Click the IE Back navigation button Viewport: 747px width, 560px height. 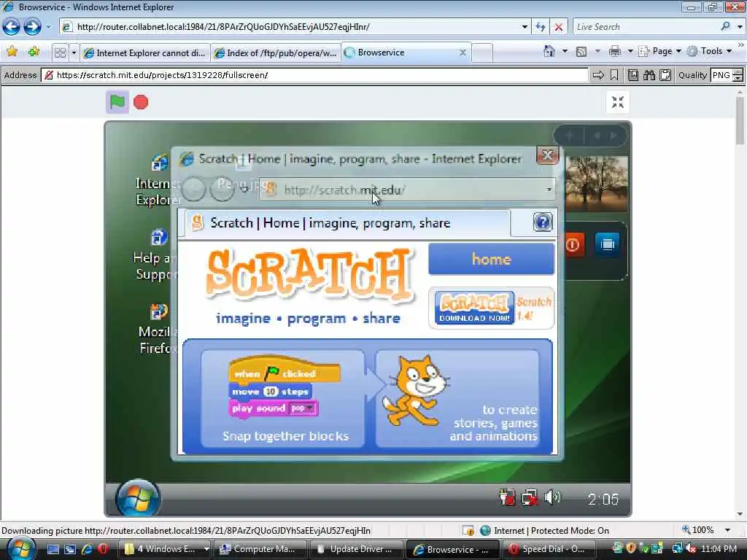point(12,27)
